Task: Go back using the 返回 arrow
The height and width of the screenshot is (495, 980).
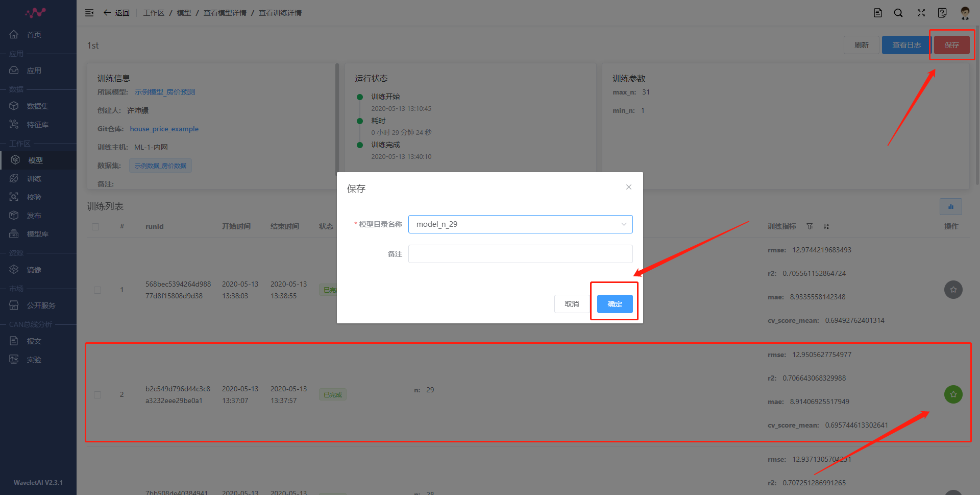Action: (x=116, y=13)
